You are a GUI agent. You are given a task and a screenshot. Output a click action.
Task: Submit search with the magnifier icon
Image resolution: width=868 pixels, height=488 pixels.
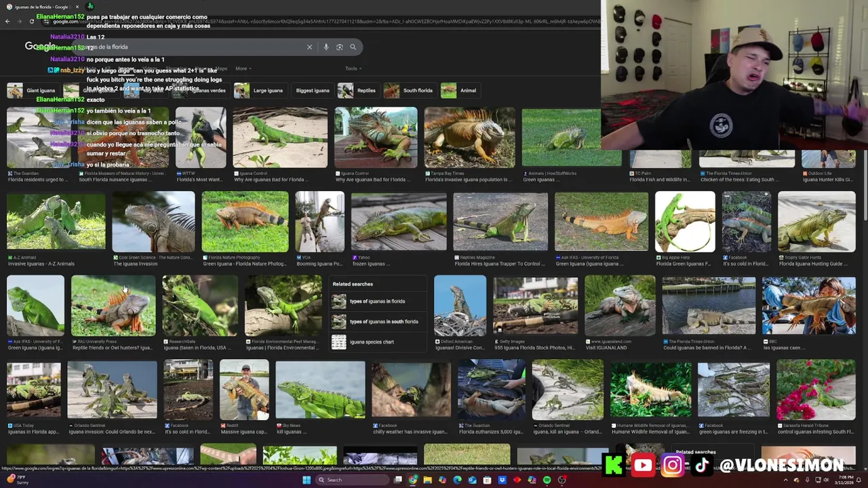click(353, 47)
